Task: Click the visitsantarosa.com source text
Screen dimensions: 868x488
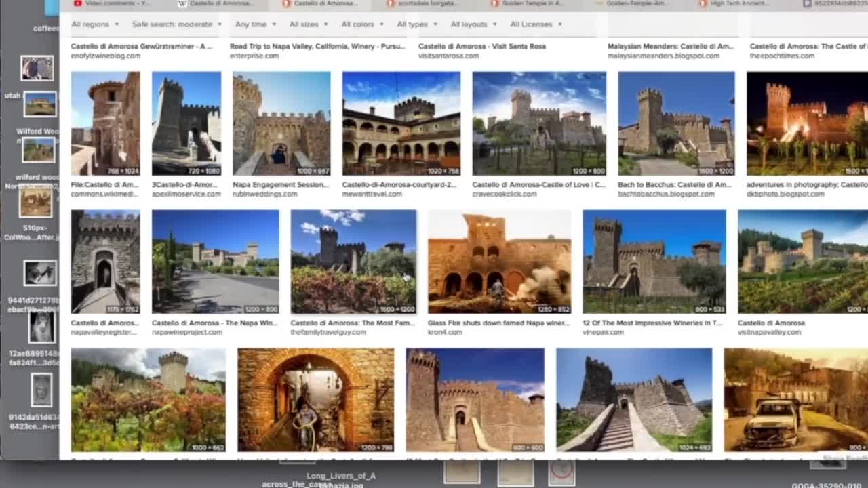Action: (x=448, y=56)
